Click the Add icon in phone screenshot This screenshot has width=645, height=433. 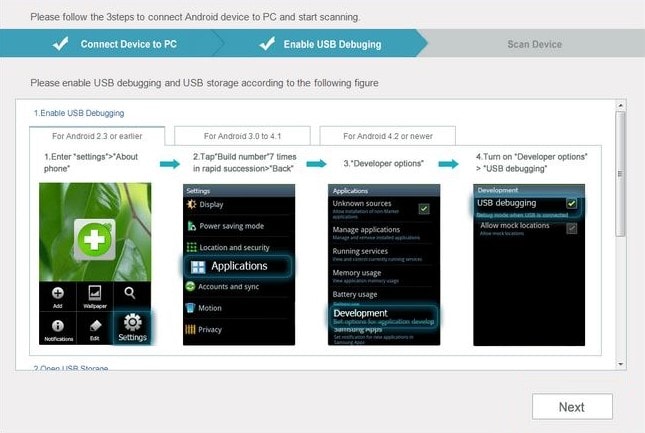coord(58,293)
